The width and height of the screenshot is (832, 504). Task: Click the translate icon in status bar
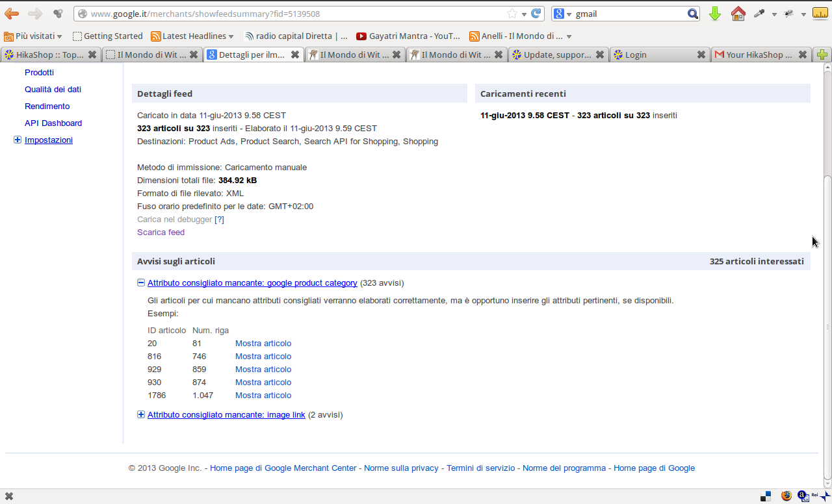tap(803, 496)
